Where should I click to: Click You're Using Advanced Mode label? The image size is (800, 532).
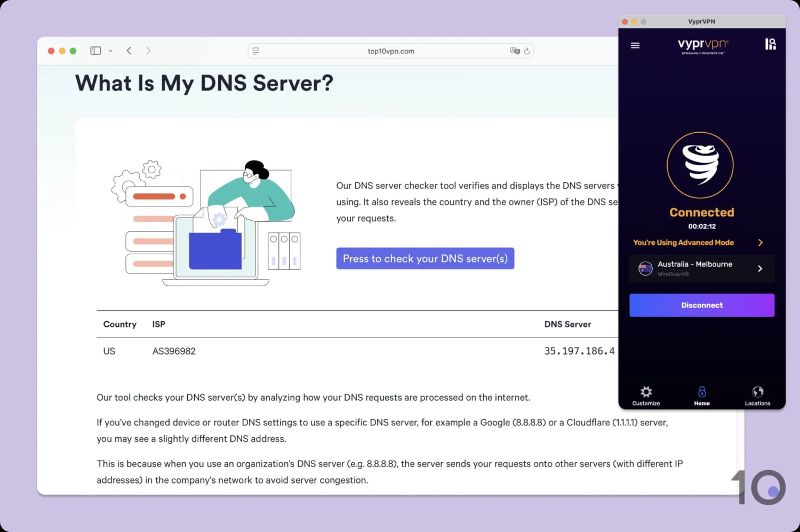click(683, 243)
